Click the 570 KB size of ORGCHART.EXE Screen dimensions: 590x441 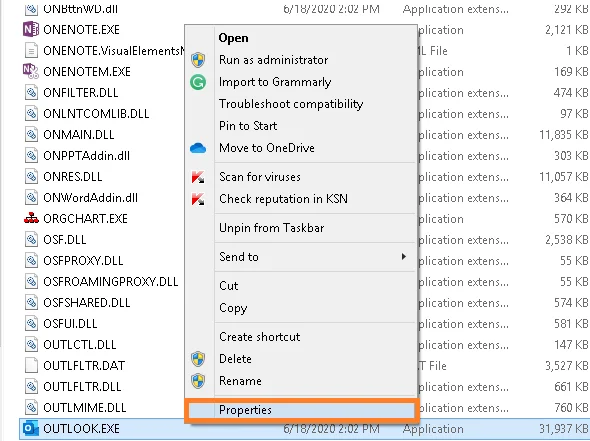click(x=571, y=219)
